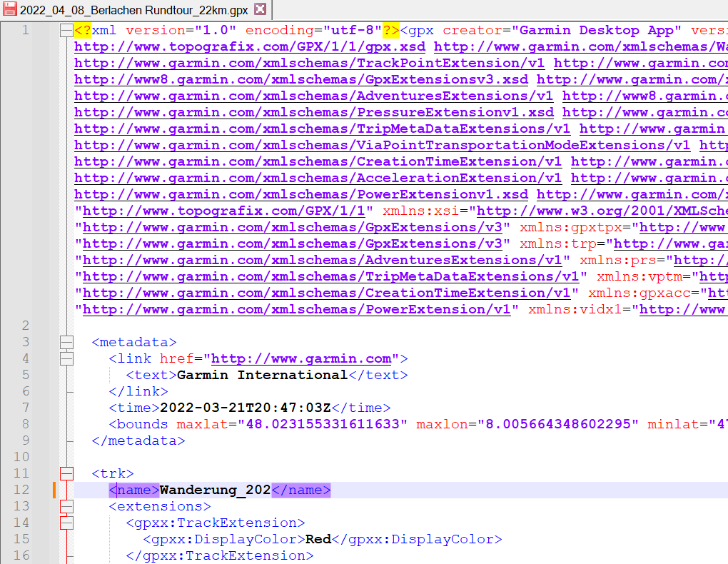Collapse the metadata block fold marker
This screenshot has width=728, height=564.
coord(66,342)
